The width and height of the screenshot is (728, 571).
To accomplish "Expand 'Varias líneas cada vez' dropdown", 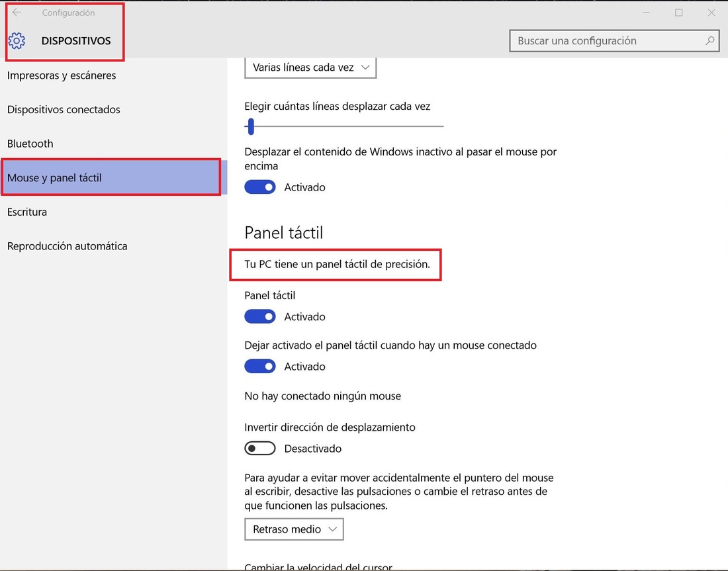I will pos(310,67).
